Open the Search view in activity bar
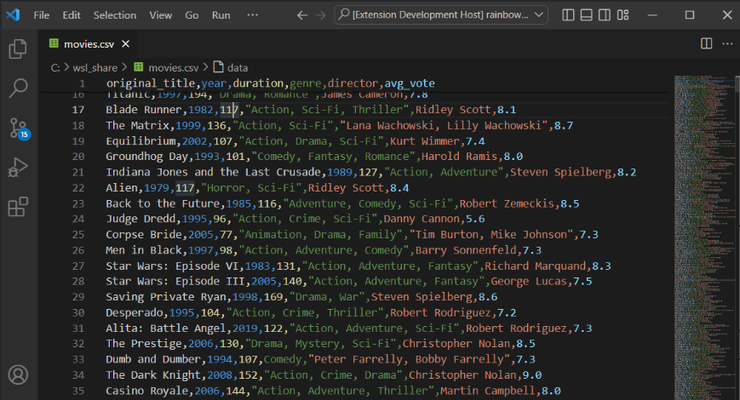The height and width of the screenshot is (400, 740). 18,88
